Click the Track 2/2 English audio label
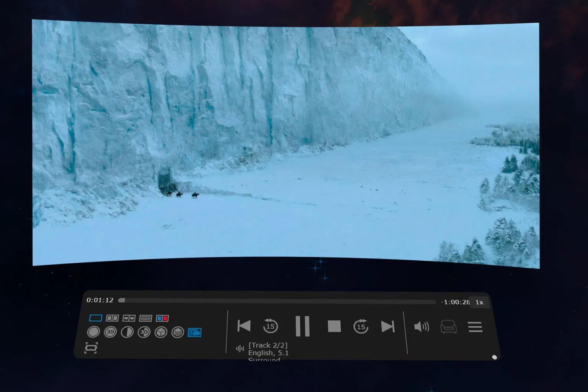The height and width of the screenshot is (392, 588). [x=268, y=352]
